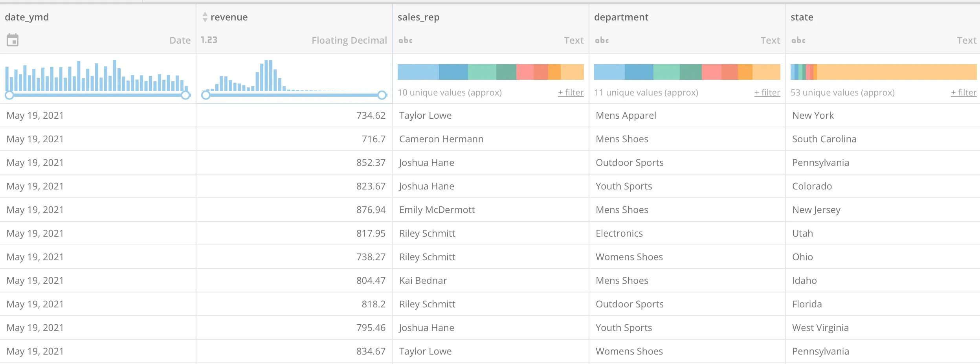Screen dimensions: 980x364
Task: Click the department column header name
Action: (x=621, y=17)
